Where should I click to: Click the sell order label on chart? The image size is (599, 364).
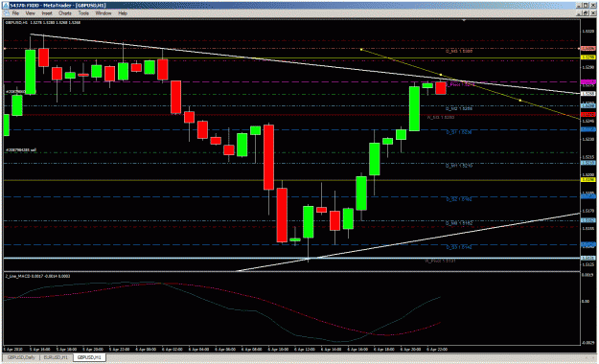[x=21, y=150]
